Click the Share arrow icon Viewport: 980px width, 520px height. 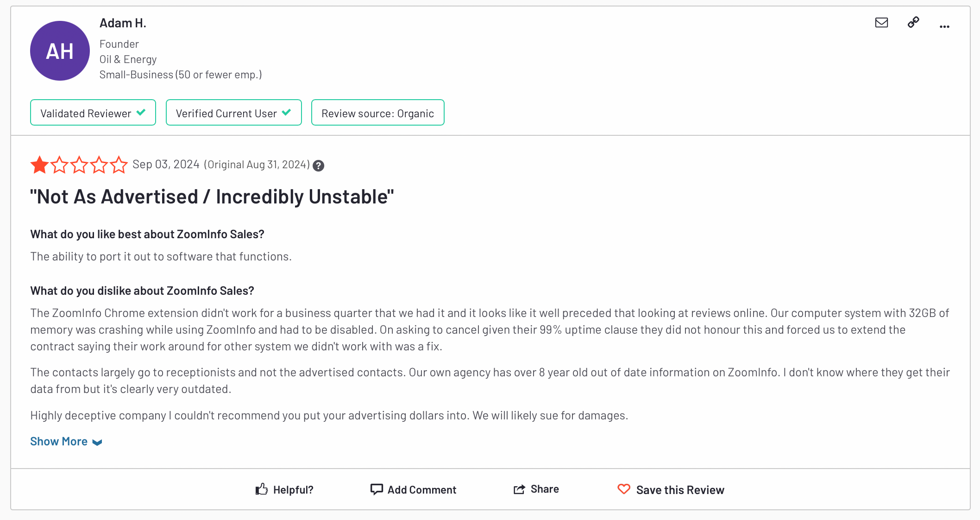(519, 489)
